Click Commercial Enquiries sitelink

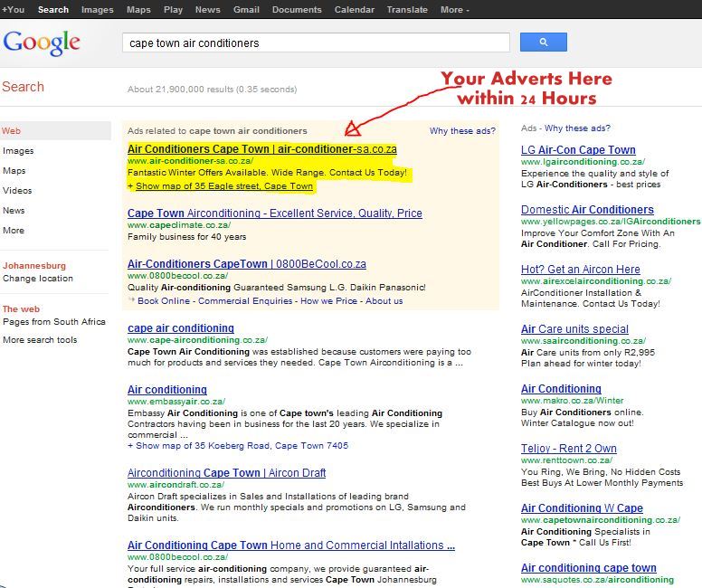(x=245, y=301)
